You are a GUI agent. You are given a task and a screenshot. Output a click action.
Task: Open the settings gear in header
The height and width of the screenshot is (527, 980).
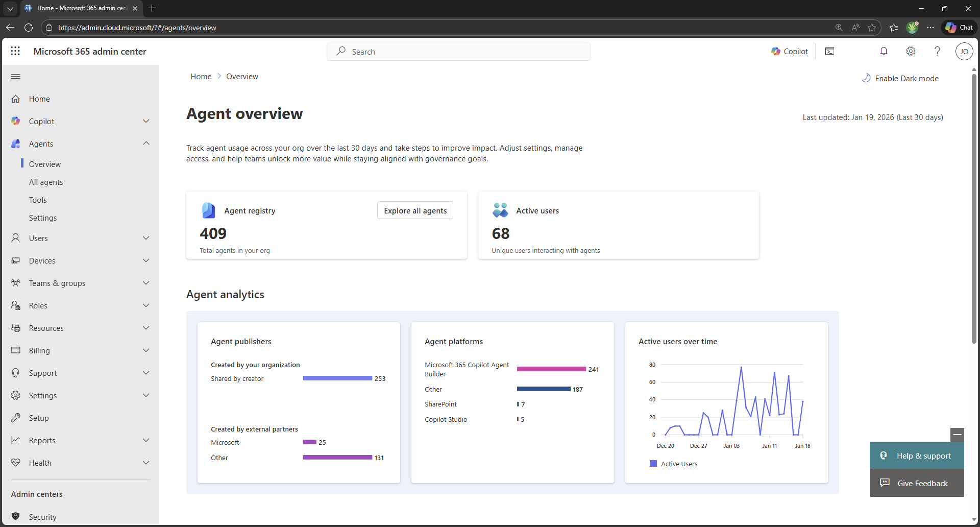pyautogui.click(x=911, y=51)
